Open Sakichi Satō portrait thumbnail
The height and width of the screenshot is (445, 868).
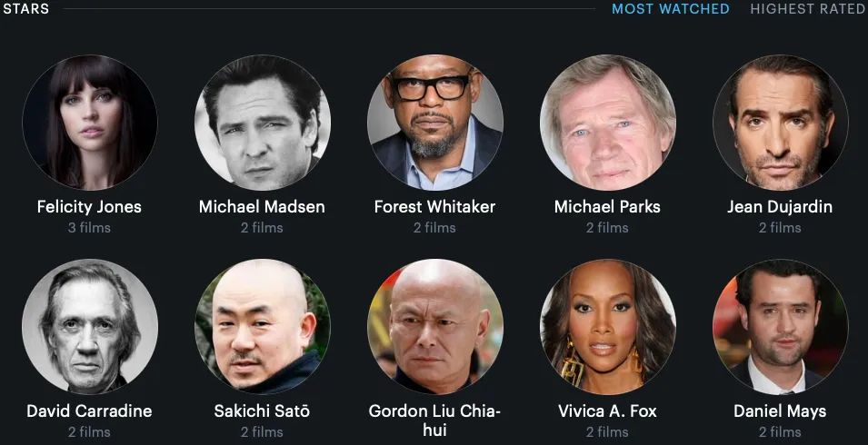click(x=263, y=327)
